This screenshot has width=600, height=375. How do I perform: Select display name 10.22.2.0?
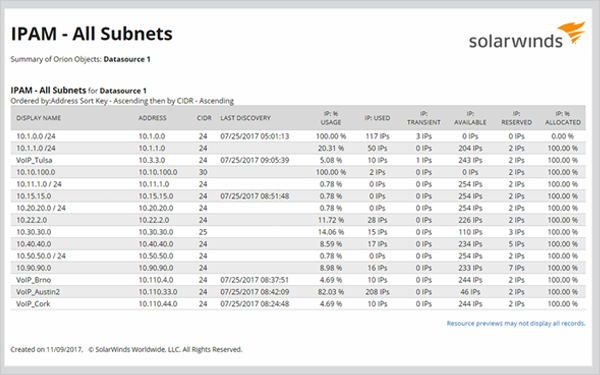tap(32, 220)
